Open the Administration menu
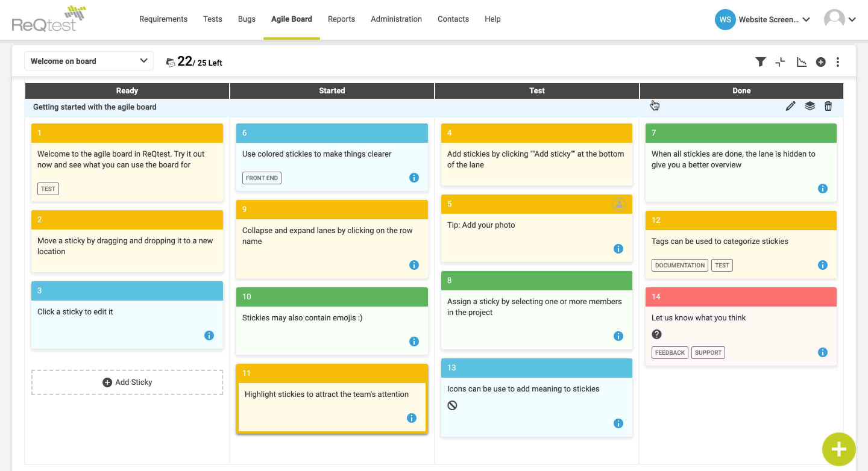Screen dimensions: 868x471 pyautogui.click(x=396, y=19)
